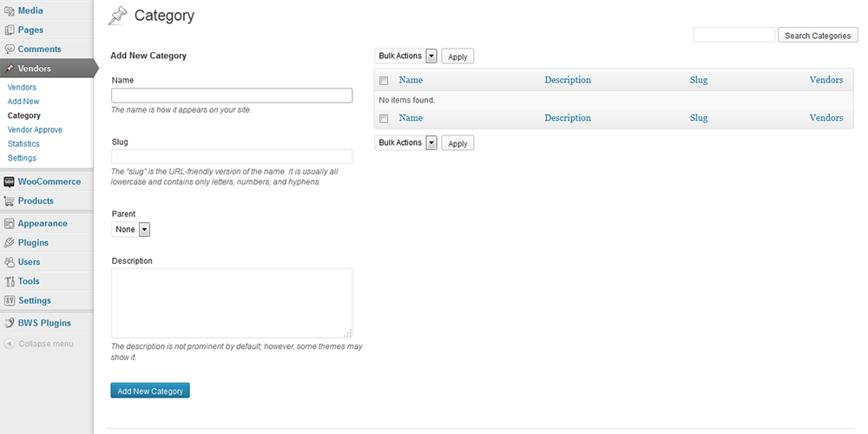Click the Comments speech bubble icon
This screenshot has height=434, width=868.
10,49
